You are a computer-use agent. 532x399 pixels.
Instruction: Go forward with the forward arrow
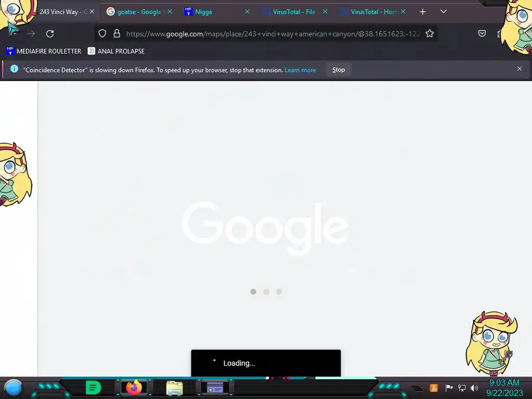pos(31,34)
